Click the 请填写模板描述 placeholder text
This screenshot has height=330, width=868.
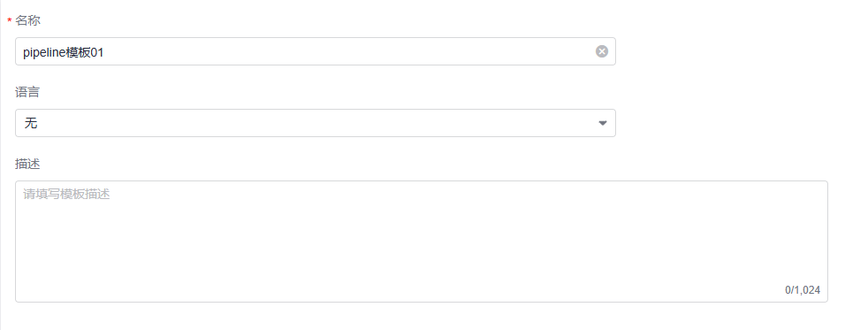[x=66, y=194]
